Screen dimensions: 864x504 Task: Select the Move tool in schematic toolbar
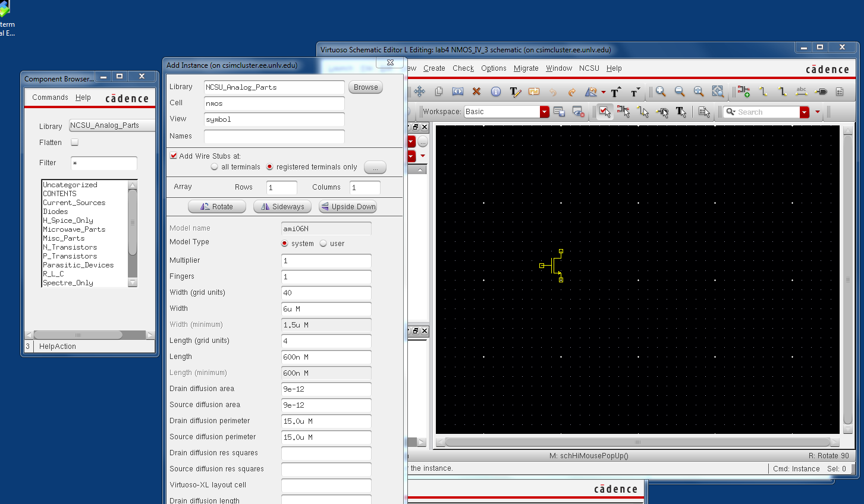420,92
